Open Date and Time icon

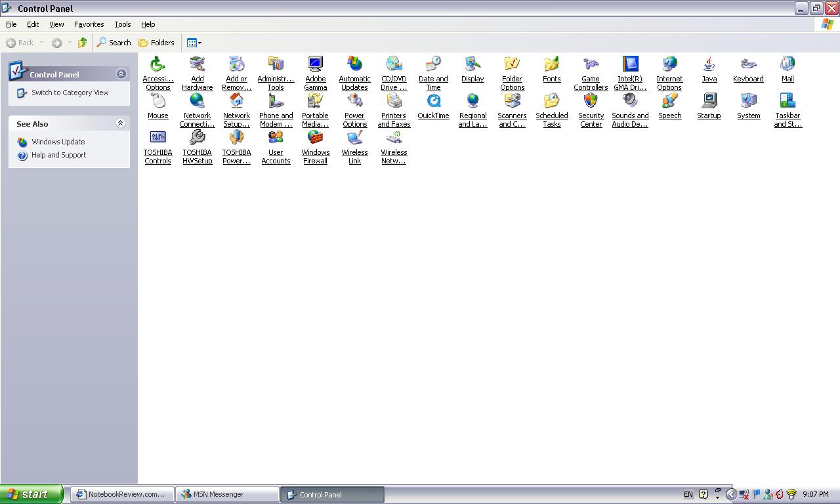coord(433,64)
